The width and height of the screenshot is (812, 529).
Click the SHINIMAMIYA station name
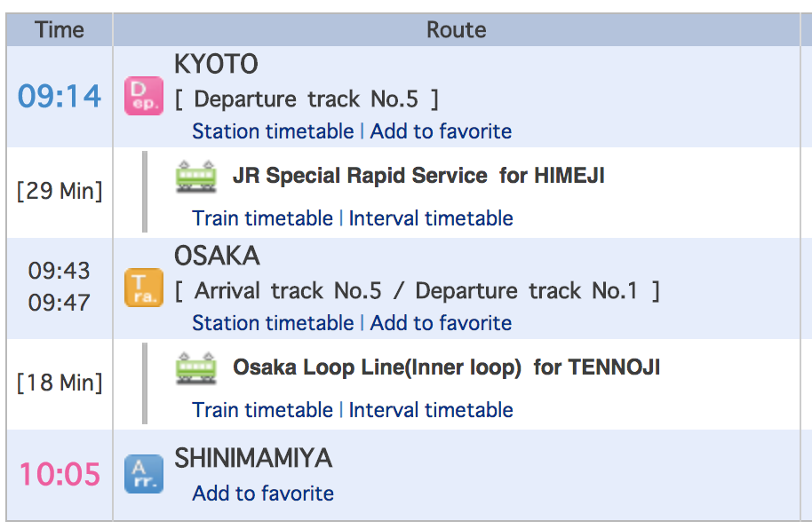(253, 459)
